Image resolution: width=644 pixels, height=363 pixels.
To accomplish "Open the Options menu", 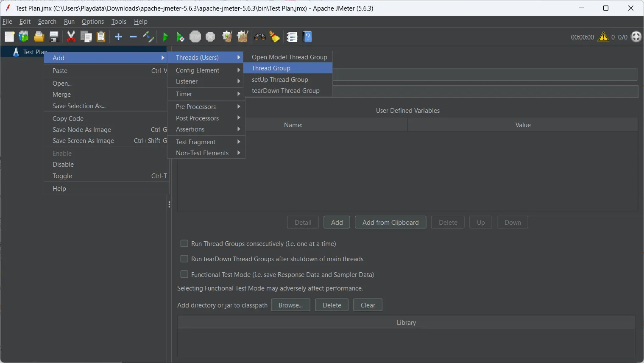I will tap(93, 22).
